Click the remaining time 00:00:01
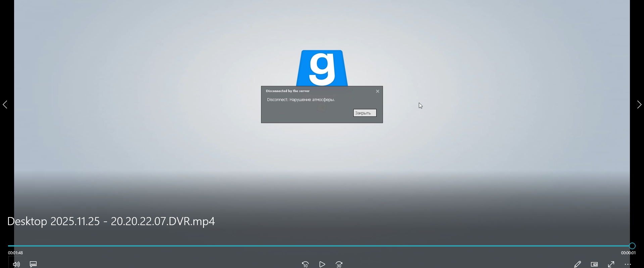Screen dimensions: 644x268 pyautogui.click(x=628, y=253)
